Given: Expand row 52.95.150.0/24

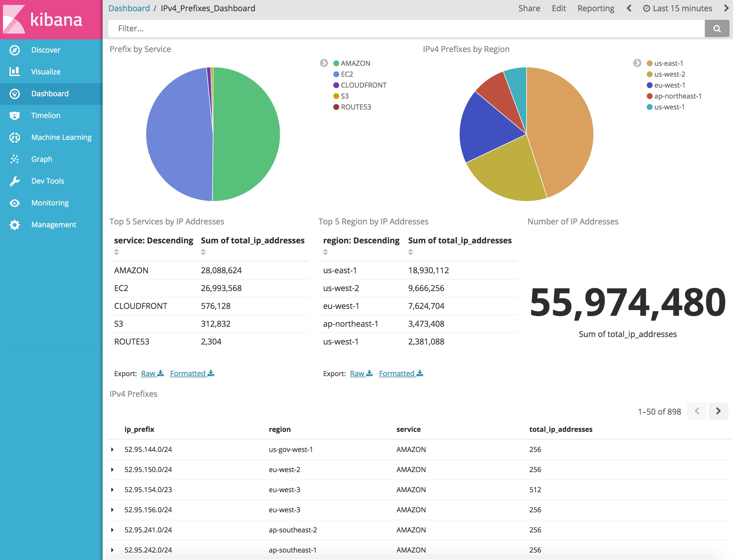Looking at the screenshot, I should [112, 469].
